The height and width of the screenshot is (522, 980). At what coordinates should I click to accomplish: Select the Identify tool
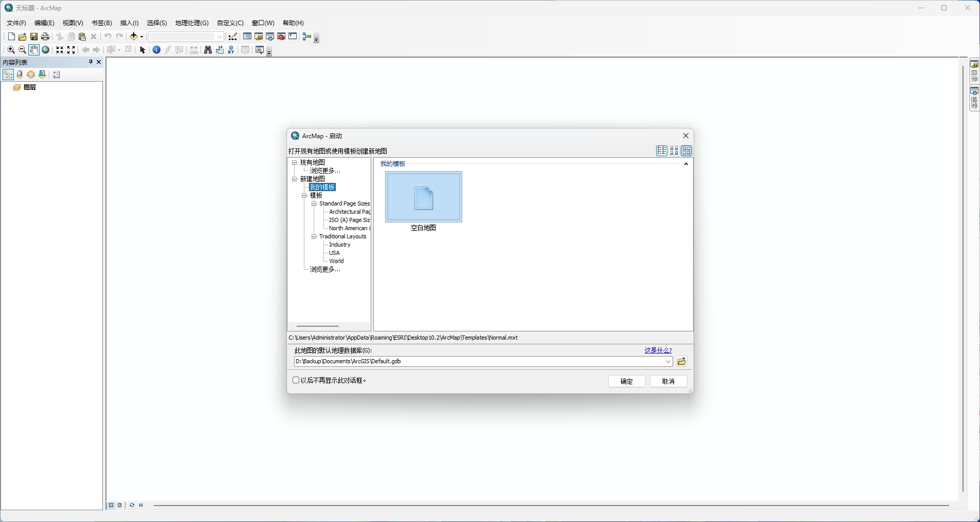(156, 50)
